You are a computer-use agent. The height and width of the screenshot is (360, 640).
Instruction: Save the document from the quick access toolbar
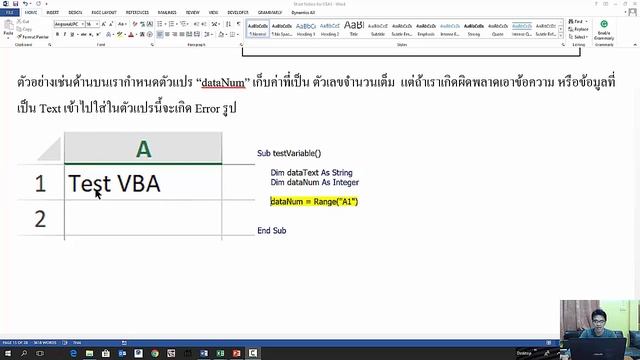15,4
